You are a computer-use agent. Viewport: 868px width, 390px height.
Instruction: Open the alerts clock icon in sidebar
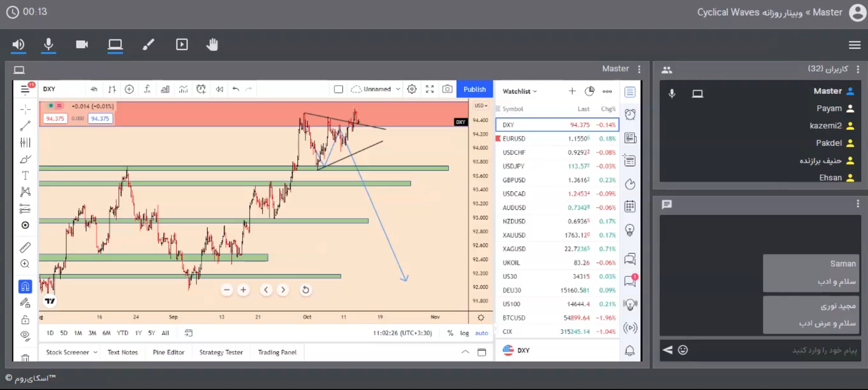coord(630,115)
